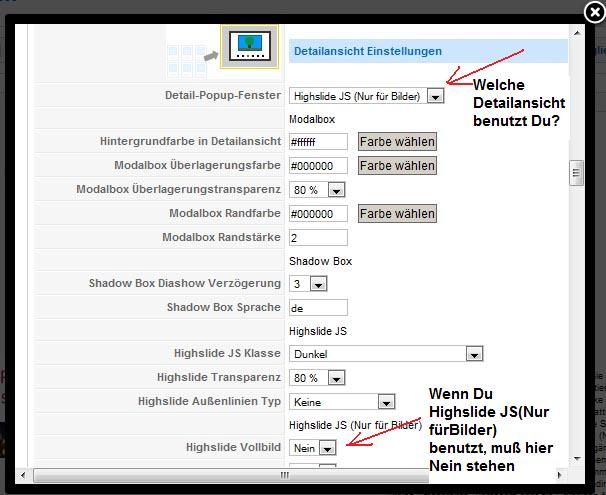Click the Modalbox Randstärke input field

[318, 237]
